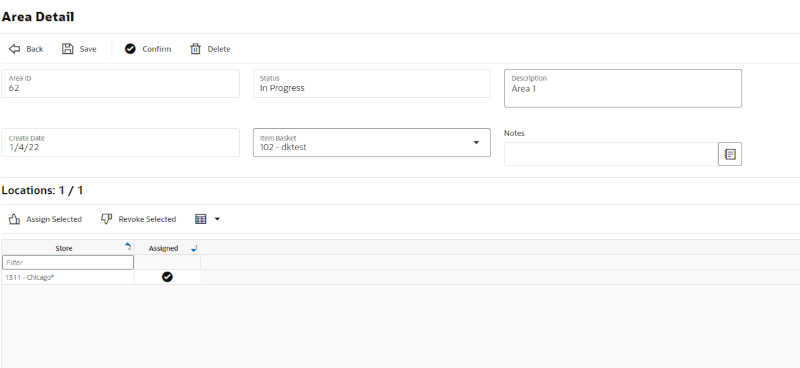Open the Notes editor icon
This screenshot has width=800, height=368.
pos(730,154)
